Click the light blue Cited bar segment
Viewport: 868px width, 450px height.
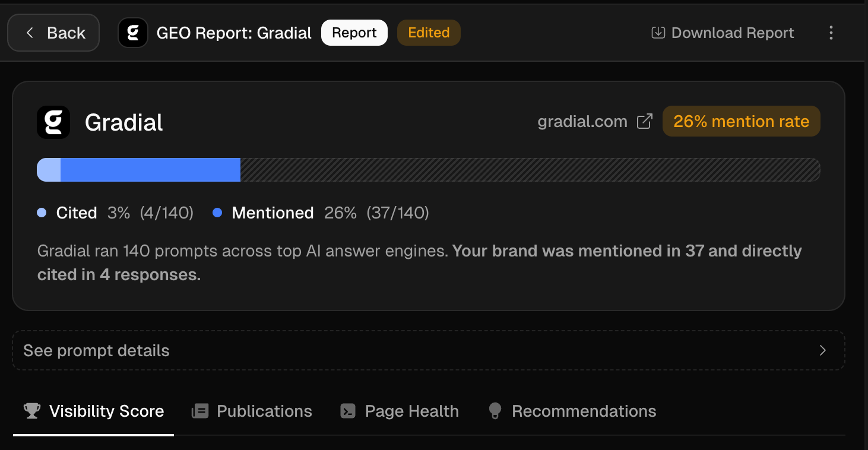[49, 170]
